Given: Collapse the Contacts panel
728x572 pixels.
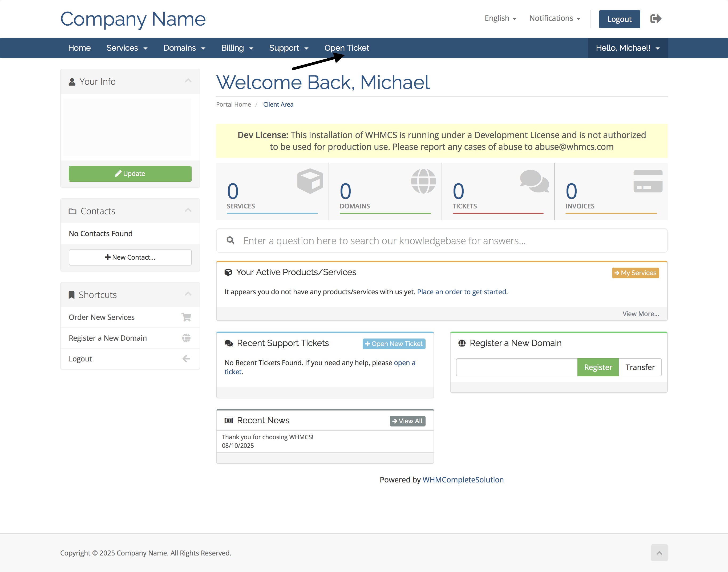Looking at the screenshot, I should pos(188,210).
